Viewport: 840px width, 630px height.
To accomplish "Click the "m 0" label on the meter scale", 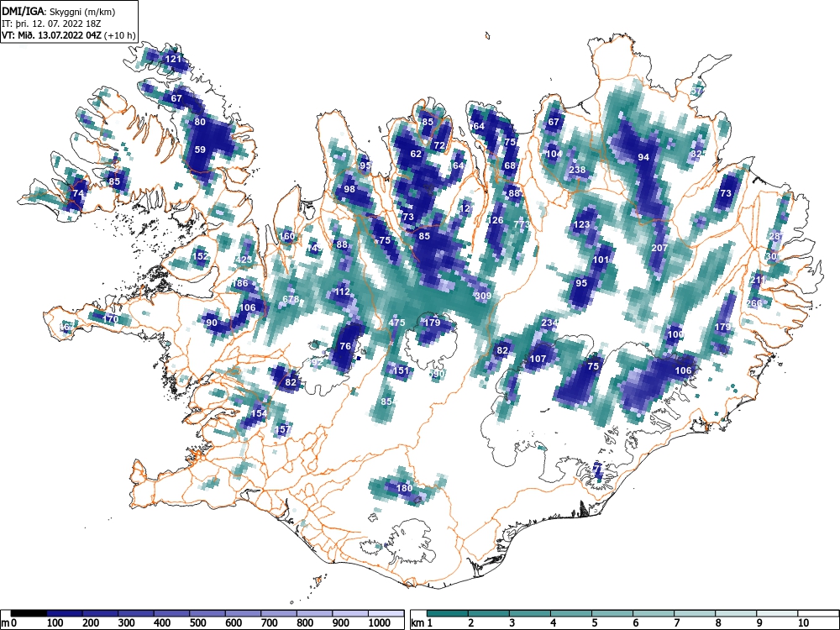I will coord(10,623).
